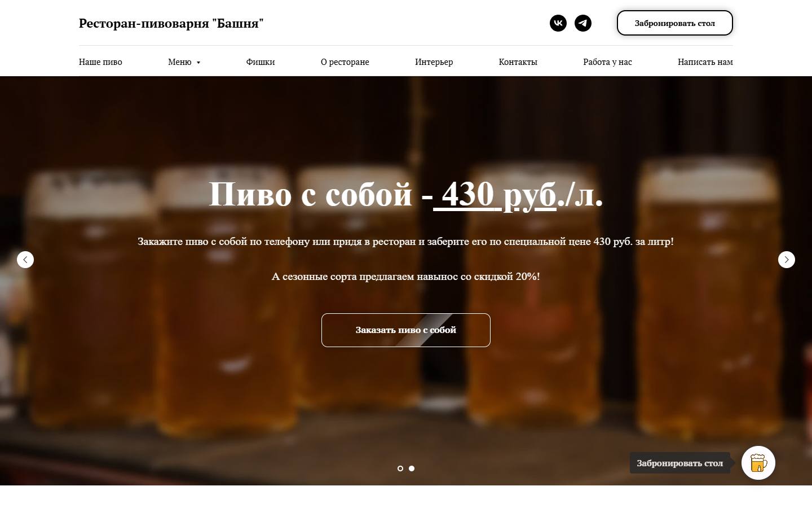
Task: Go to next slide arrow
Action: click(787, 260)
